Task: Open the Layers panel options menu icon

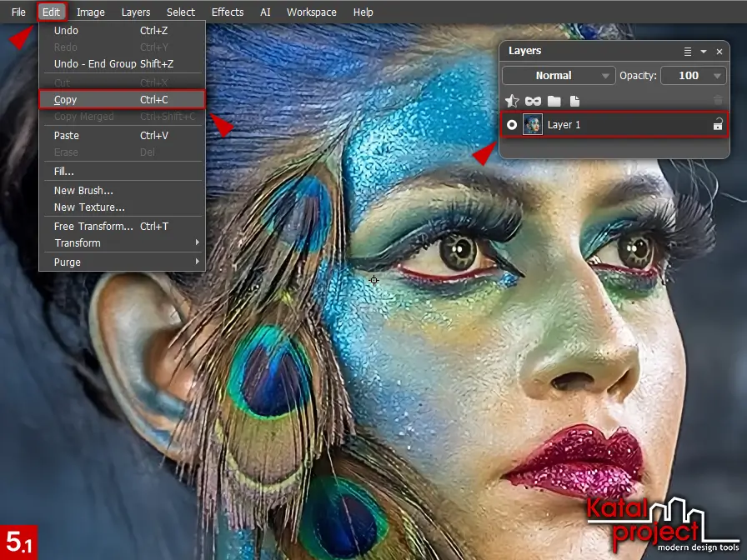Action: 688,52
